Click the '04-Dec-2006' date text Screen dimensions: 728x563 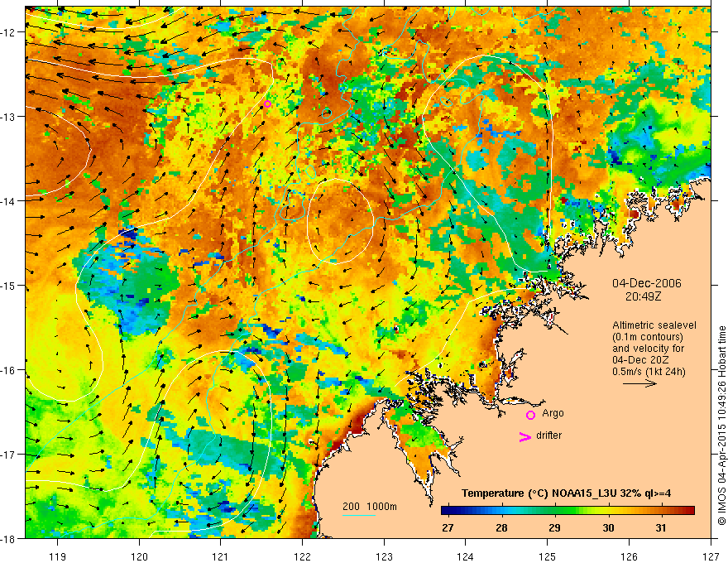[647, 283]
